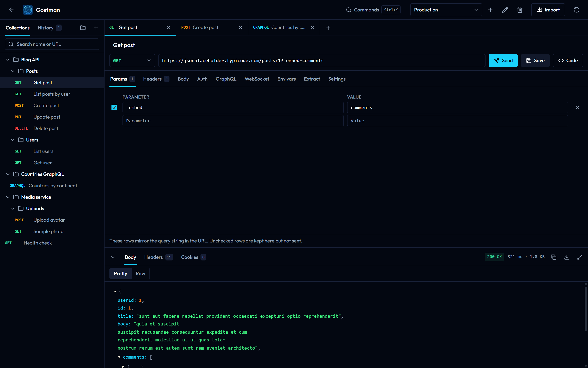Remove the _embed parameter row

point(577,108)
